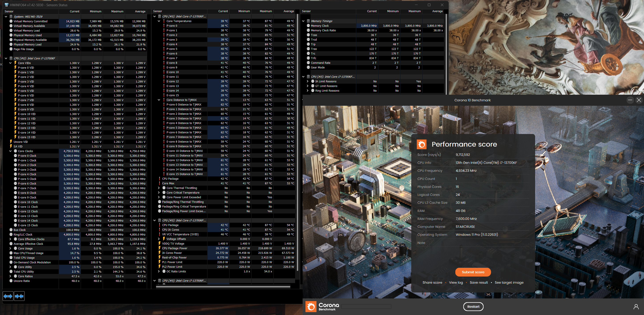Click the PL1 Power Limit icon

(x=160, y=262)
